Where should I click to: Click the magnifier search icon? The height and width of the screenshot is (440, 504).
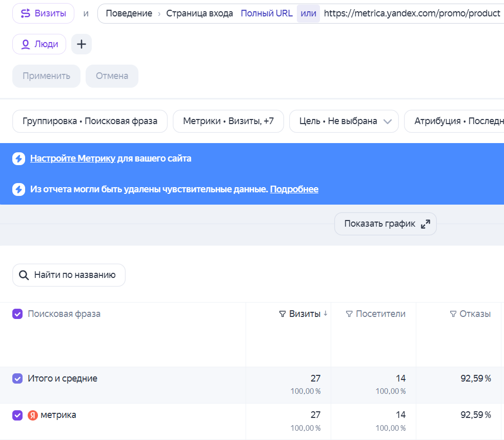pyautogui.click(x=24, y=275)
